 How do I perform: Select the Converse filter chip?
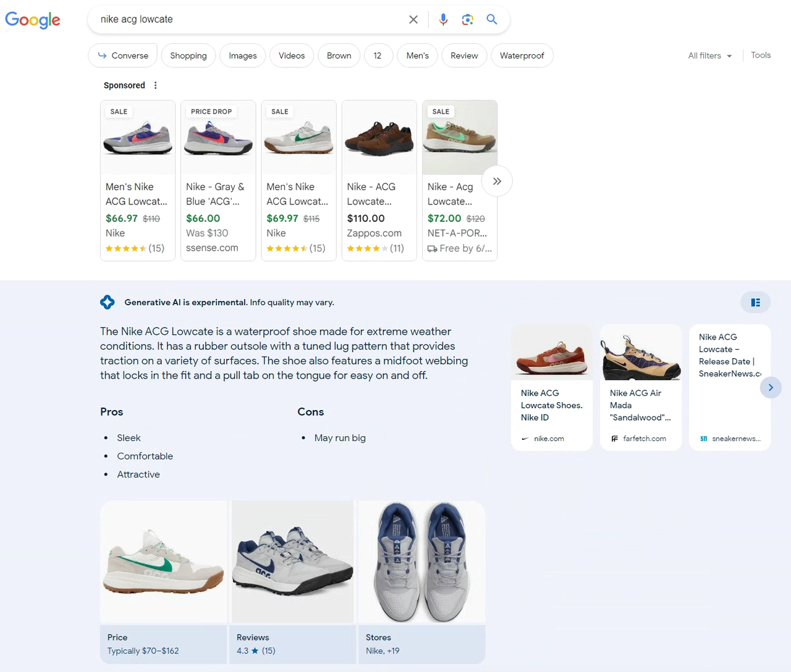[x=122, y=56]
